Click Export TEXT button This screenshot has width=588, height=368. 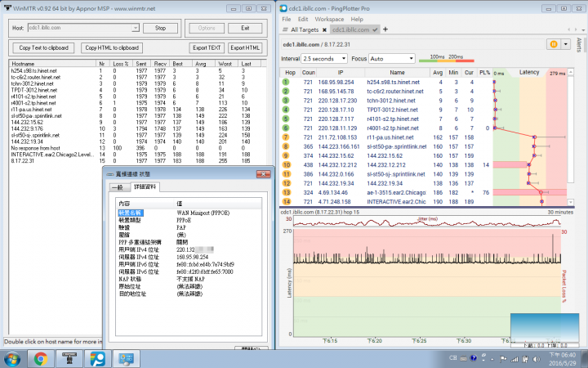tap(207, 47)
